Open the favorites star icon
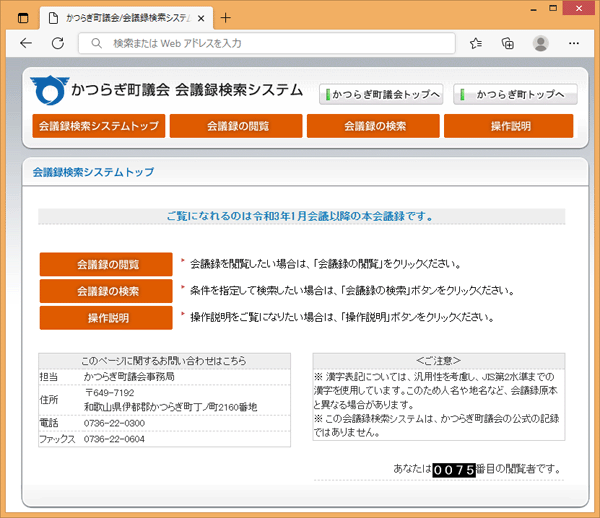600x518 pixels. pyautogui.click(x=476, y=44)
